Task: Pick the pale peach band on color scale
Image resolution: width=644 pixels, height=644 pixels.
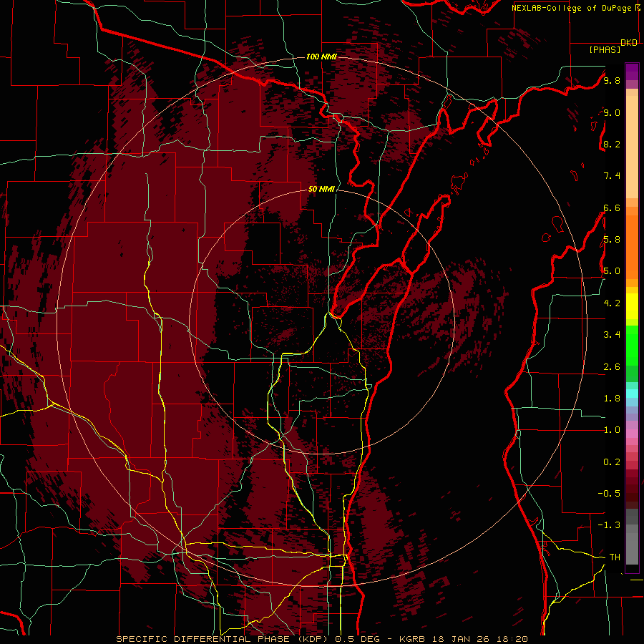Action: (632, 147)
